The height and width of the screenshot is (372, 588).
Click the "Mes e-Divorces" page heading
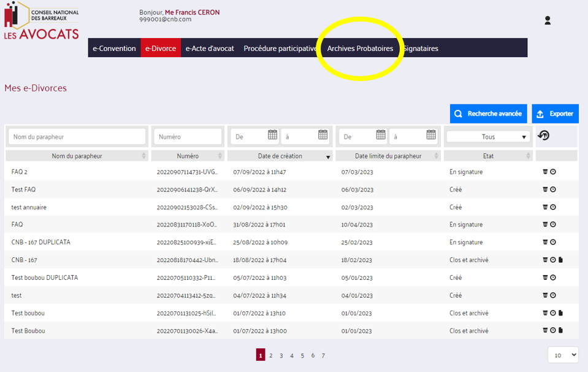[36, 88]
